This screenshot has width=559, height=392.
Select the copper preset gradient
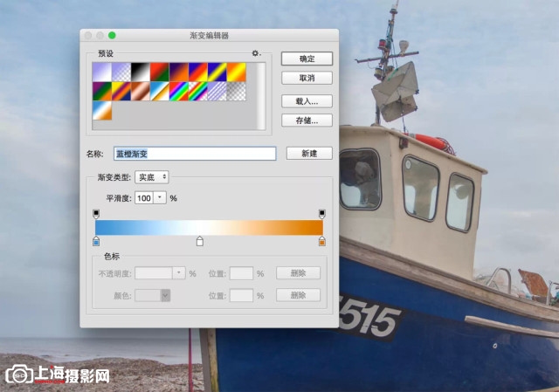pyautogui.click(x=141, y=92)
